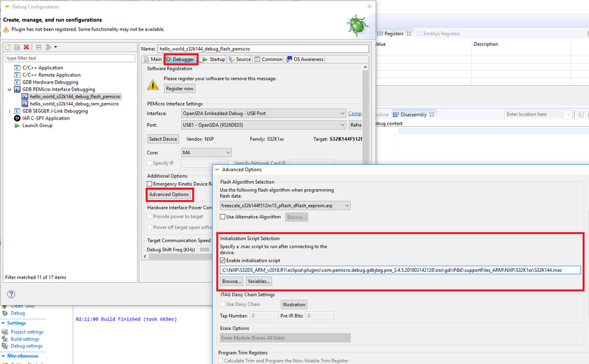
Task: Click the Select Device button
Action: click(163, 139)
